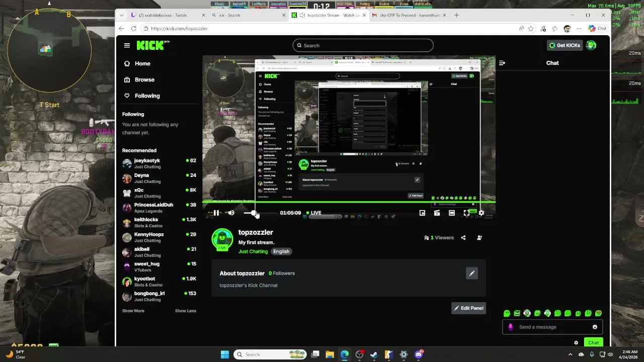Open PrincessLaidDuh recommended channel
Screen dimensions: 644x362
159,208
